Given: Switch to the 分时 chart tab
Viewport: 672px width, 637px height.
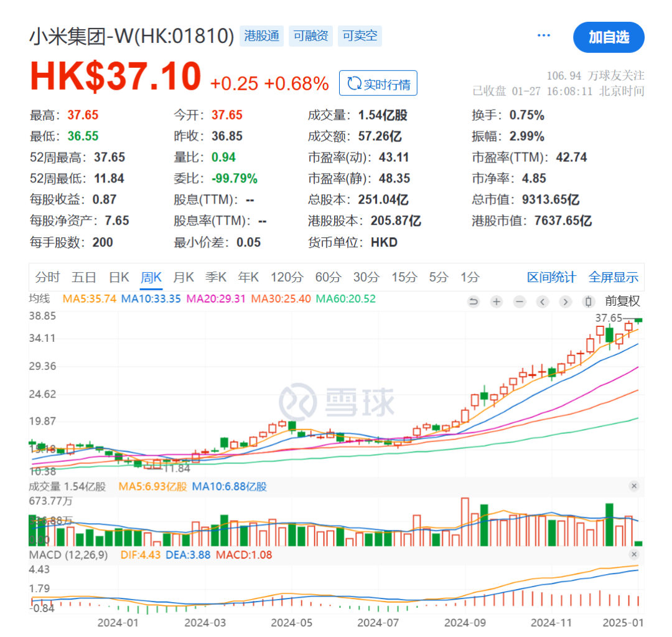Looking at the screenshot, I should tap(47, 277).
